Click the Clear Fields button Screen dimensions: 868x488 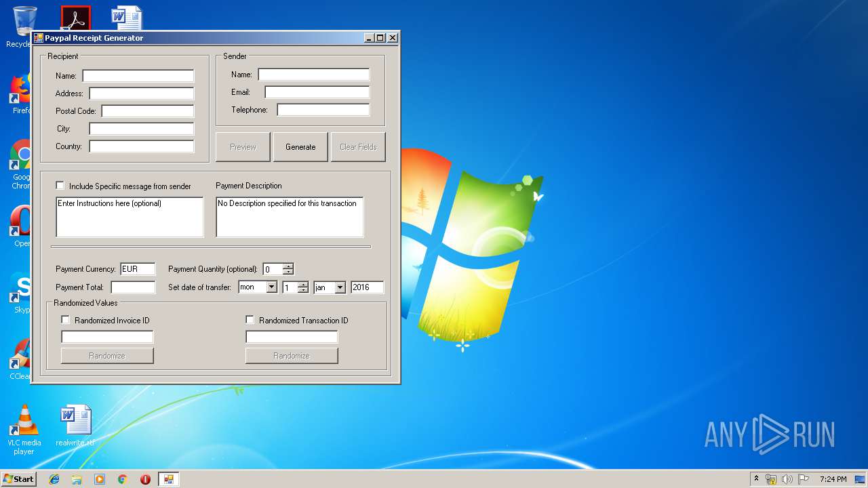[358, 146]
